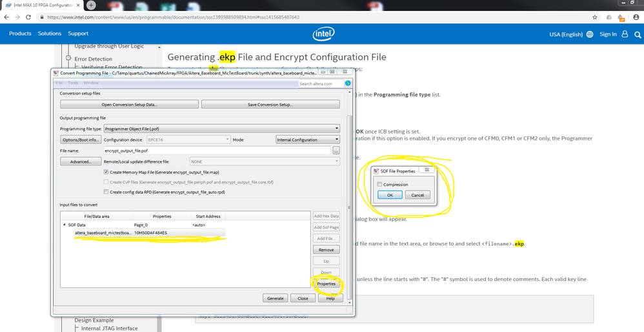Image resolution: width=644 pixels, height=332 pixels.
Task: Open Design Example sidebar link
Action: click(x=94, y=320)
